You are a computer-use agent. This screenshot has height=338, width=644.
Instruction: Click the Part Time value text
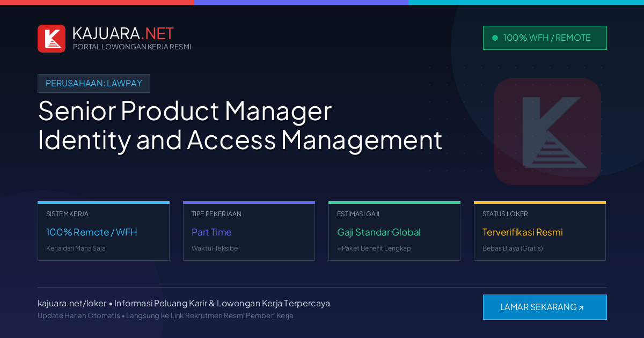coord(211,232)
